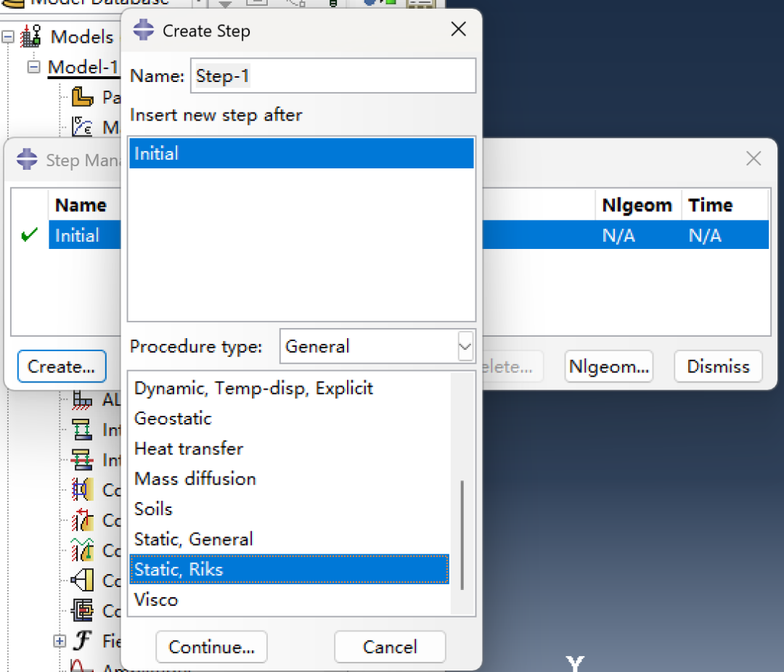Open the Procedure type dropdown
This screenshot has height=672, width=784.
pyautogui.click(x=465, y=347)
